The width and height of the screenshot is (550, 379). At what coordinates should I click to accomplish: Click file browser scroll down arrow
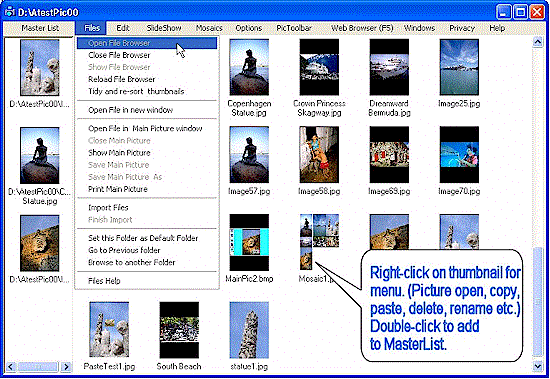point(537,366)
